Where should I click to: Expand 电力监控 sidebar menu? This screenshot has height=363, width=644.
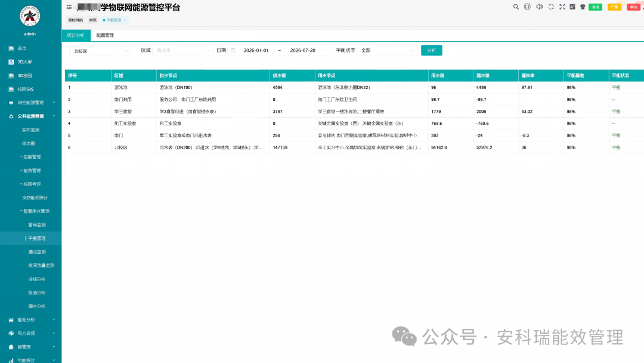31,333
